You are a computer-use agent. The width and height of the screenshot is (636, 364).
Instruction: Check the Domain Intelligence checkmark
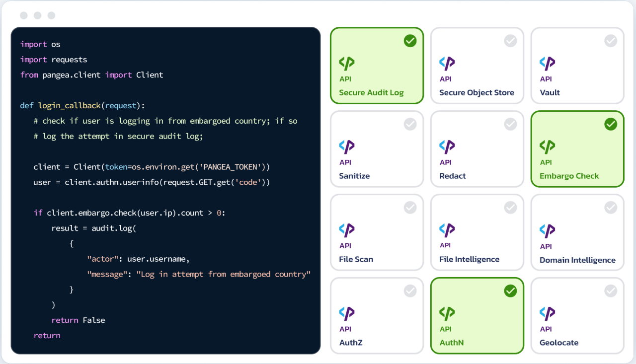pyautogui.click(x=611, y=208)
